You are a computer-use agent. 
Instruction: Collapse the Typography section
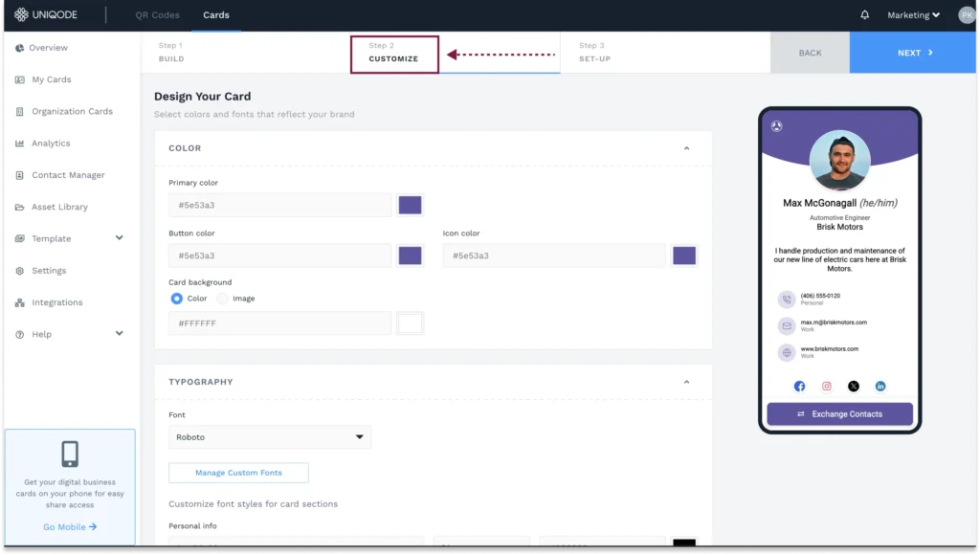pyautogui.click(x=686, y=383)
